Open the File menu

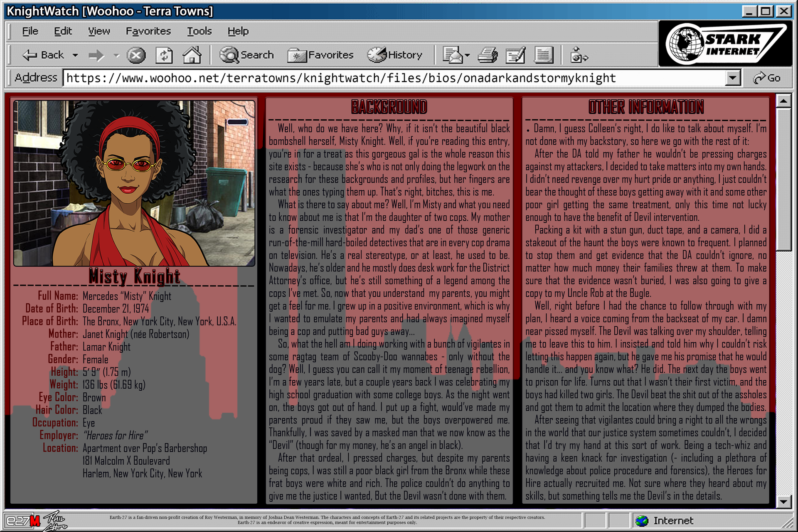[x=30, y=31]
